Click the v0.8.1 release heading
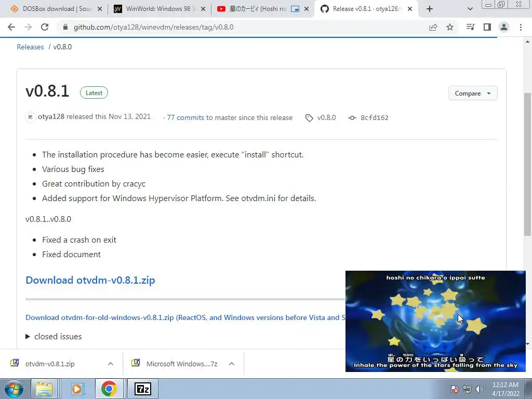Image resolution: width=532 pixels, height=399 pixels. [47, 91]
